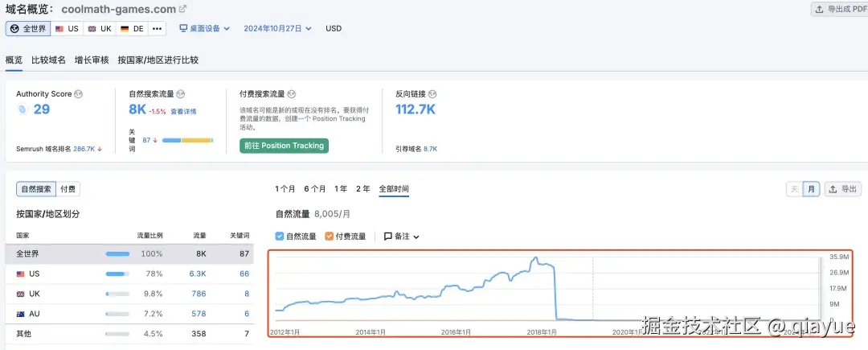Set time range to 1年
The height and width of the screenshot is (350, 868).
point(341,189)
